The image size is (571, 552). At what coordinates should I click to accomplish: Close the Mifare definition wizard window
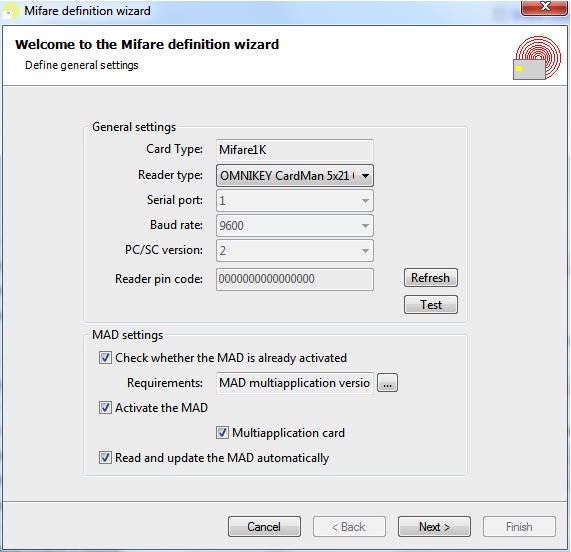[x=544, y=7]
